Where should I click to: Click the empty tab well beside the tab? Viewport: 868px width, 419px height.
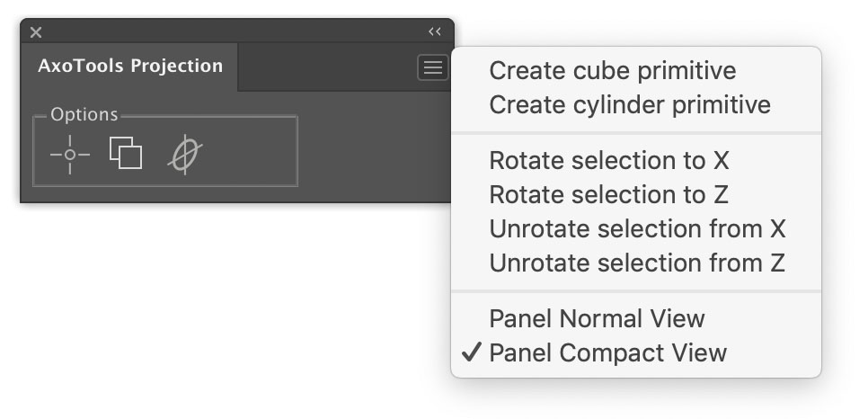[x=326, y=67]
